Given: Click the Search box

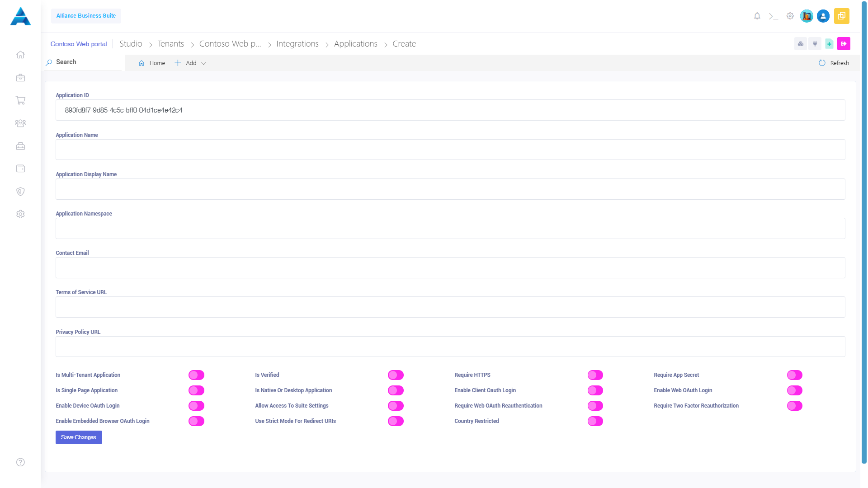Looking at the screenshot, I should tap(84, 62).
